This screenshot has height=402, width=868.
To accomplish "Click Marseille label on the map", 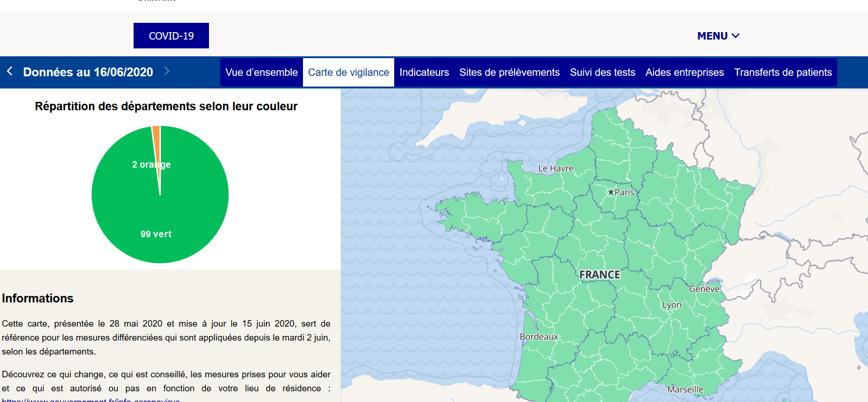I will [685, 389].
